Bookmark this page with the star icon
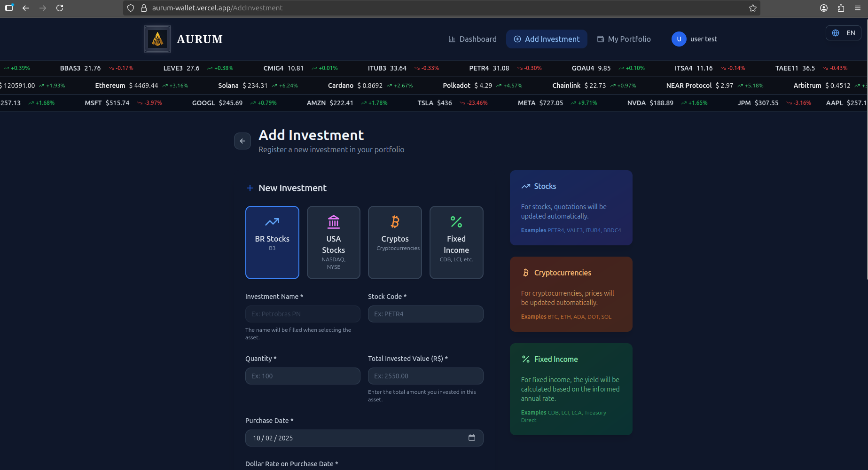Image resolution: width=868 pixels, height=470 pixels. pyautogui.click(x=753, y=8)
